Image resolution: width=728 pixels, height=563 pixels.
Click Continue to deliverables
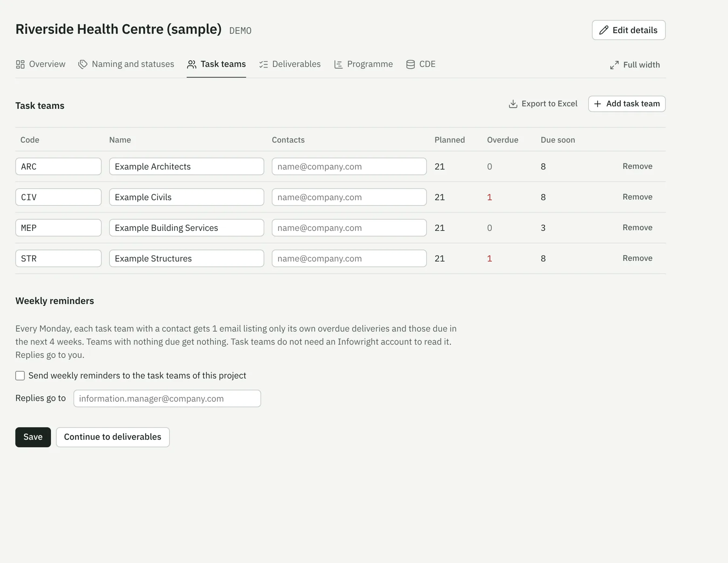tap(113, 437)
